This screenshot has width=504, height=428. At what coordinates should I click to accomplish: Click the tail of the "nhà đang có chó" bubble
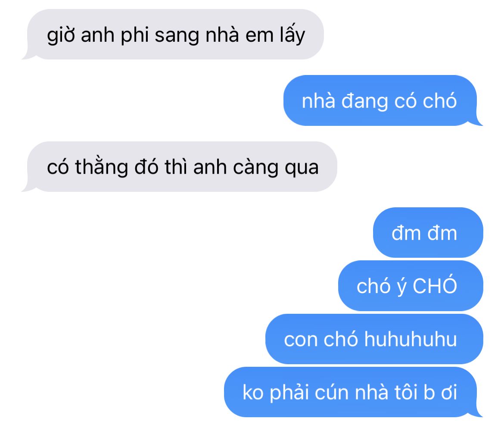click(x=477, y=122)
